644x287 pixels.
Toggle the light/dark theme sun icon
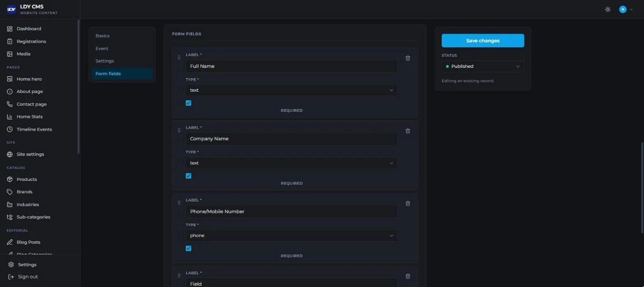(608, 9)
